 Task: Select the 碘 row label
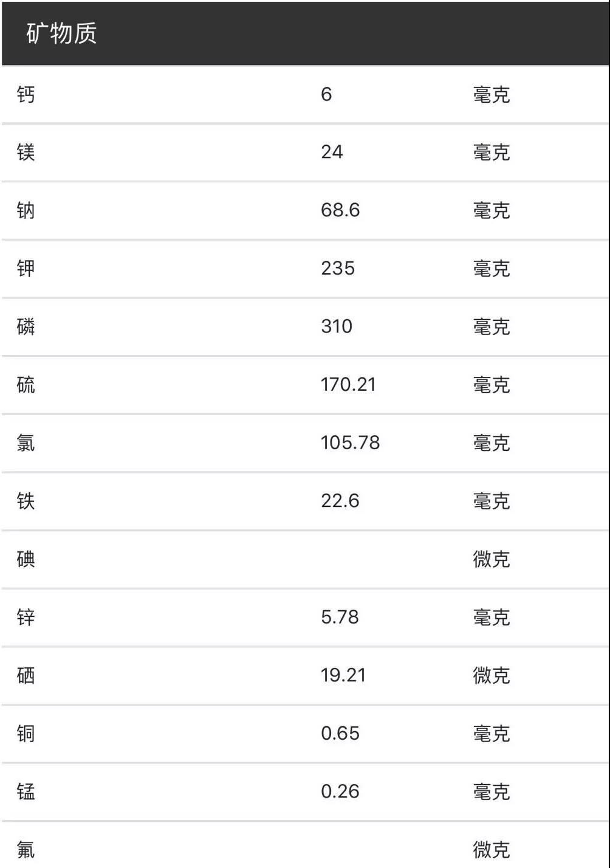click(x=26, y=559)
